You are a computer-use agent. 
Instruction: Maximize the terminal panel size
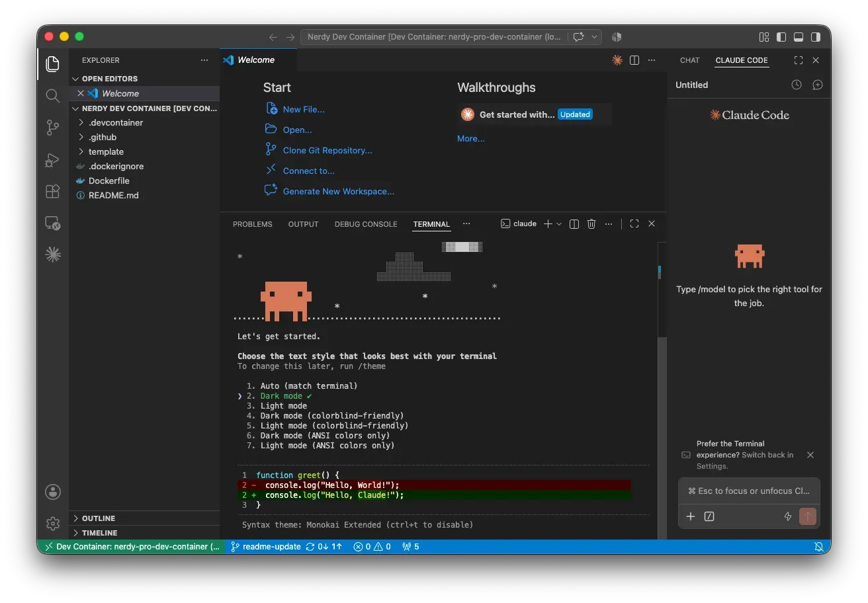pos(634,224)
